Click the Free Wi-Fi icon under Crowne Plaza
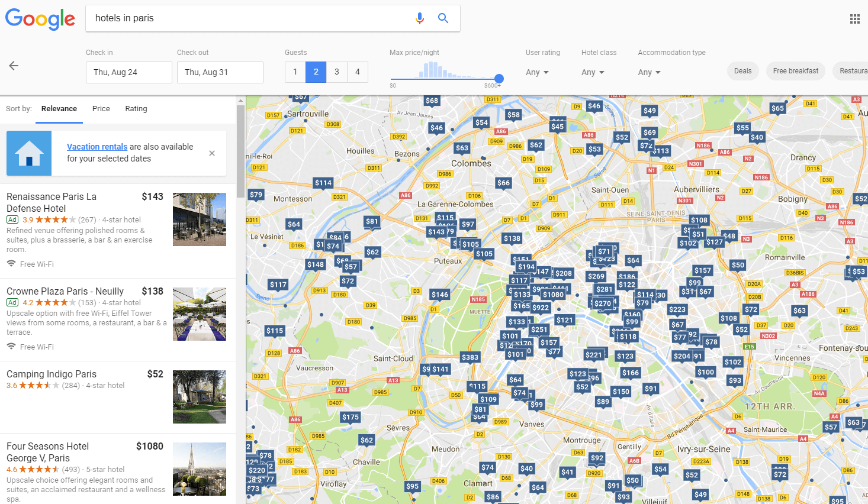The height and width of the screenshot is (504, 868). coord(11,347)
